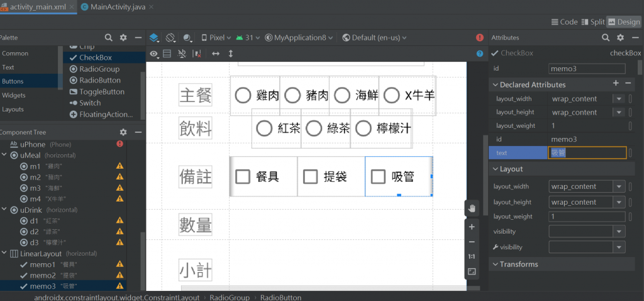Expand the Transforms section
The width and height of the screenshot is (644, 301).
(494, 264)
